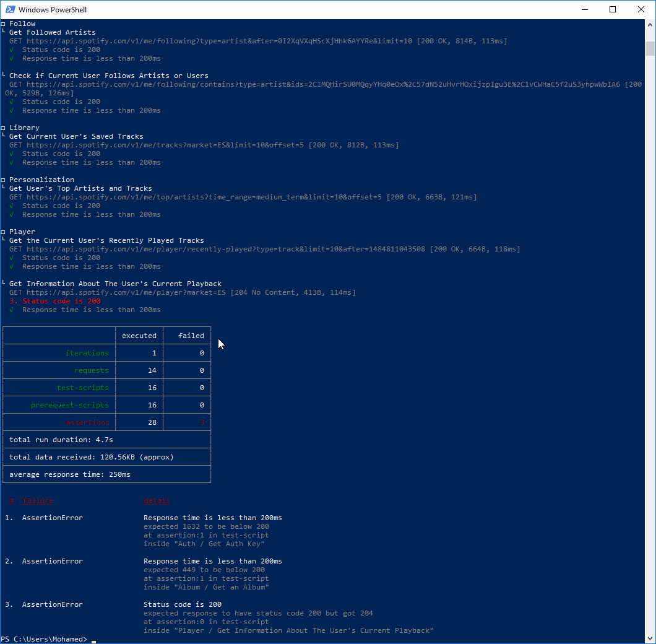This screenshot has width=656, height=644.
Task: Click the red 'failure' column heading
Action: coord(38,501)
